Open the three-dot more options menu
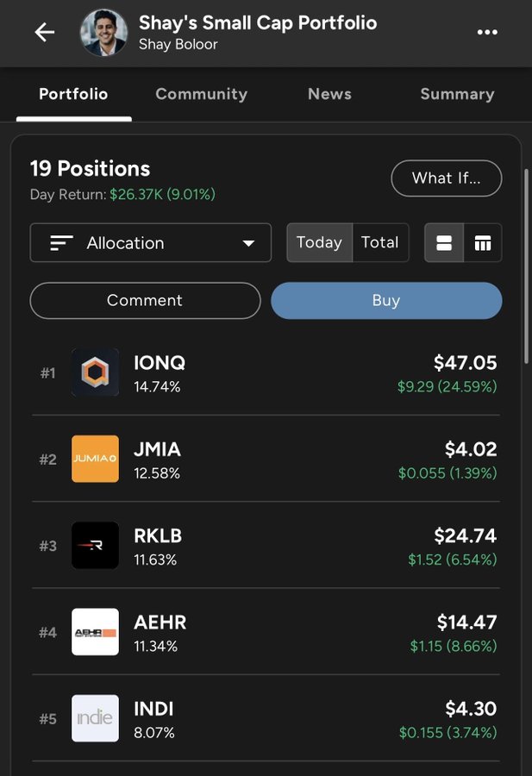The image size is (532, 776). coord(487,33)
